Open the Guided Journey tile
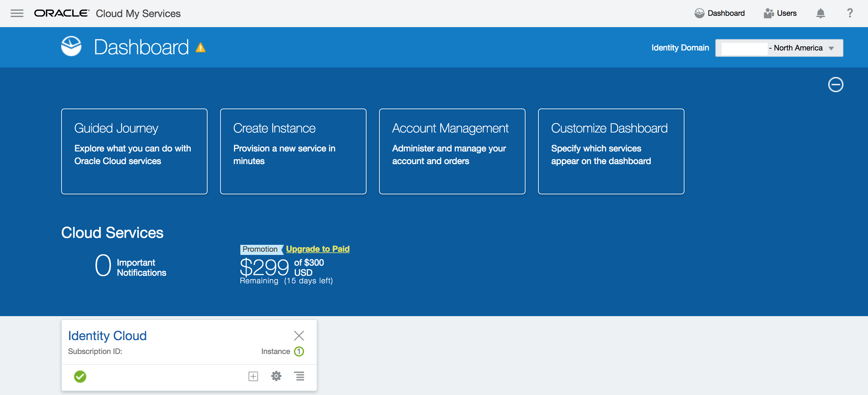Image resolution: width=868 pixels, height=395 pixels. pyautogui.click(x=134, y=151)
